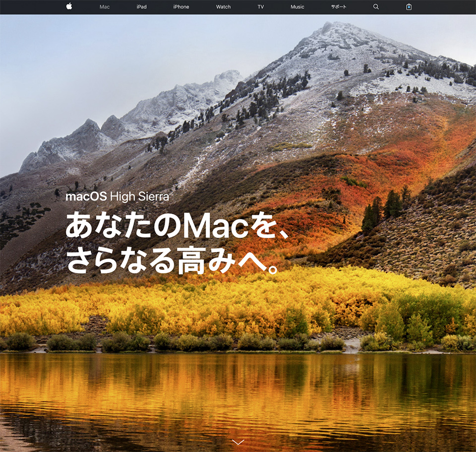Open the search magnifier icon
This screenshot has width=476, height=452.
[x=376, y=6]
